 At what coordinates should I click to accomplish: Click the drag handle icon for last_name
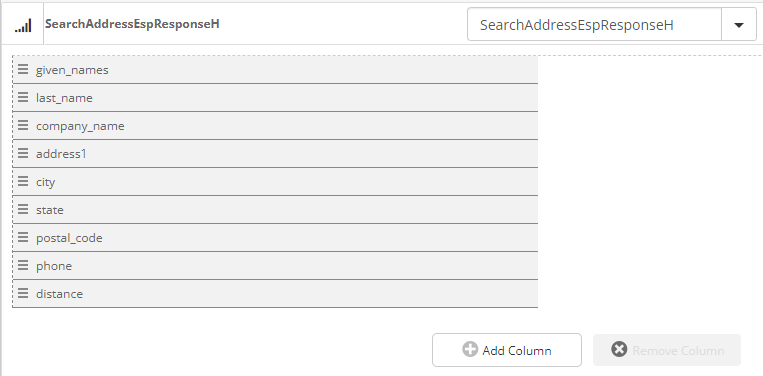pos(23,97)
